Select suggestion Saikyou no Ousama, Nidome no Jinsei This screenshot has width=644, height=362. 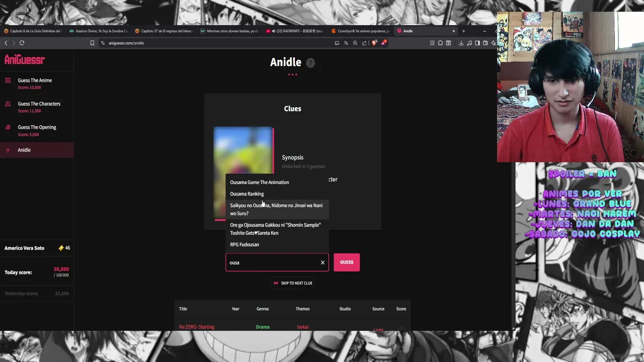(277, 210)
